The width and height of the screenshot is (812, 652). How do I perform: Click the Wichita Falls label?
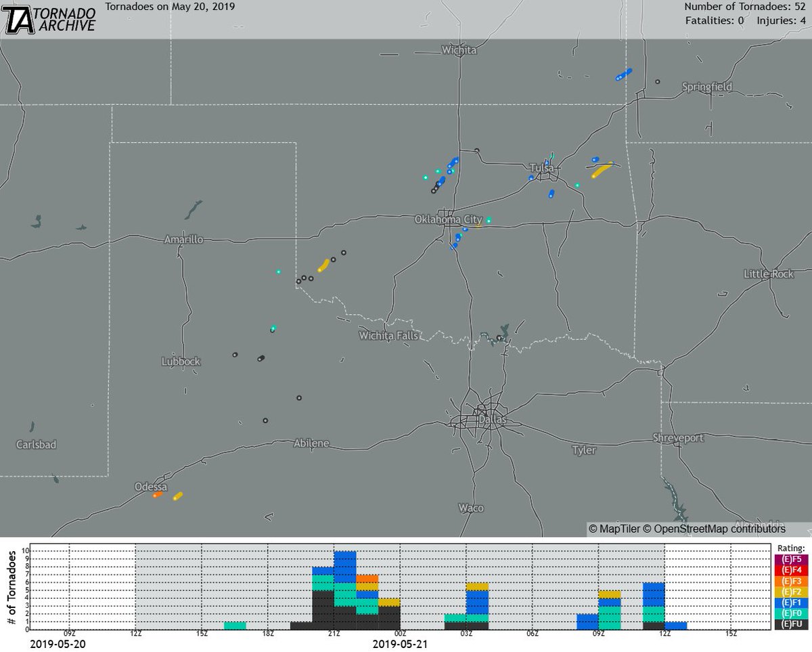pyautogui.click(x=389, y=336)
